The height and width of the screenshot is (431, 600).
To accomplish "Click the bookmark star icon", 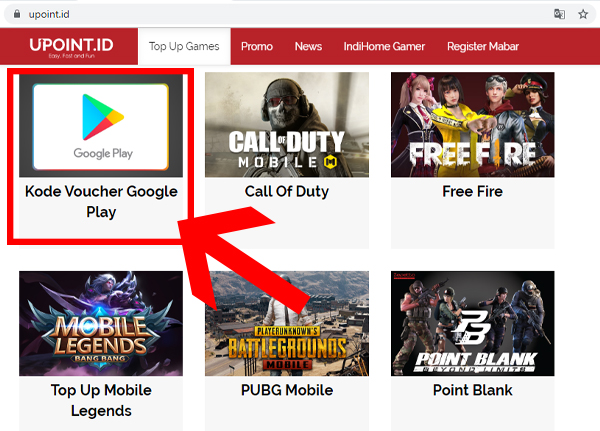I will [x=583, y=15].
